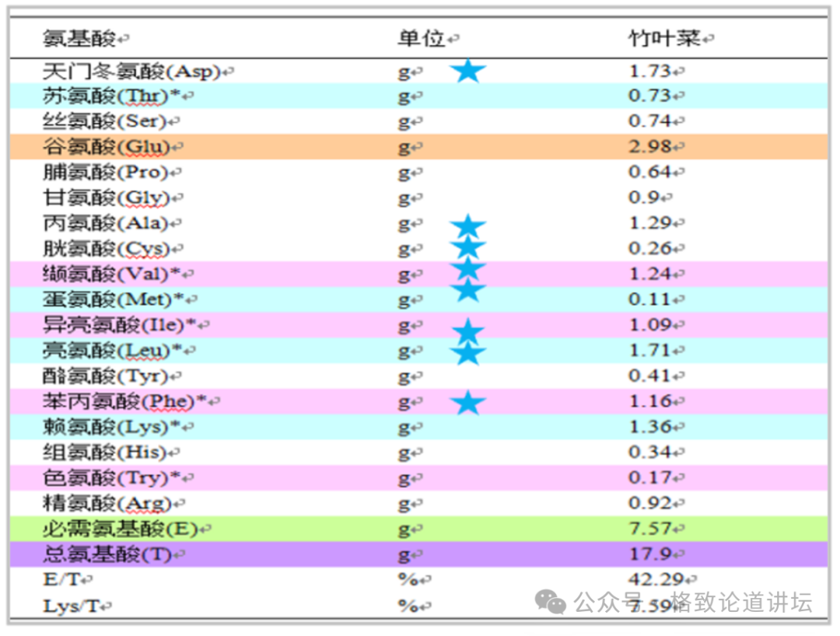Click the 赖氨酸(Lys)* row label
Image resolution: width=840 pixels, height=636 pixels.
pyautogui.click(x=112, y=427)
